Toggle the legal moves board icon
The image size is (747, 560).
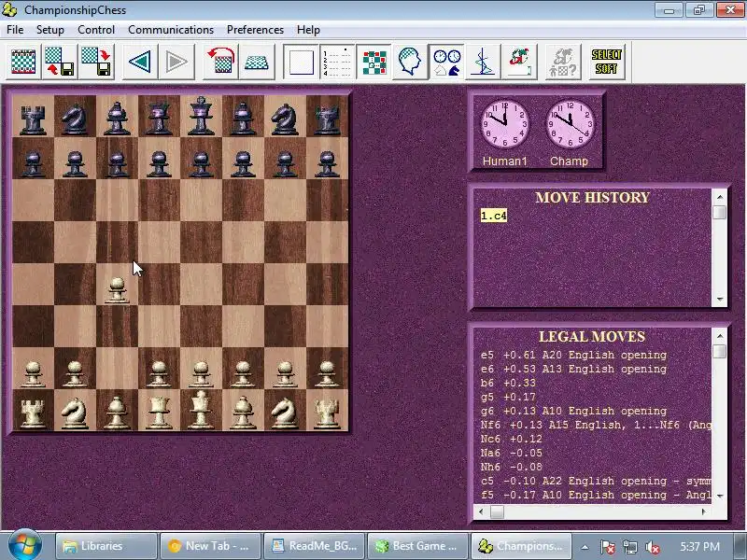point(374,62)
